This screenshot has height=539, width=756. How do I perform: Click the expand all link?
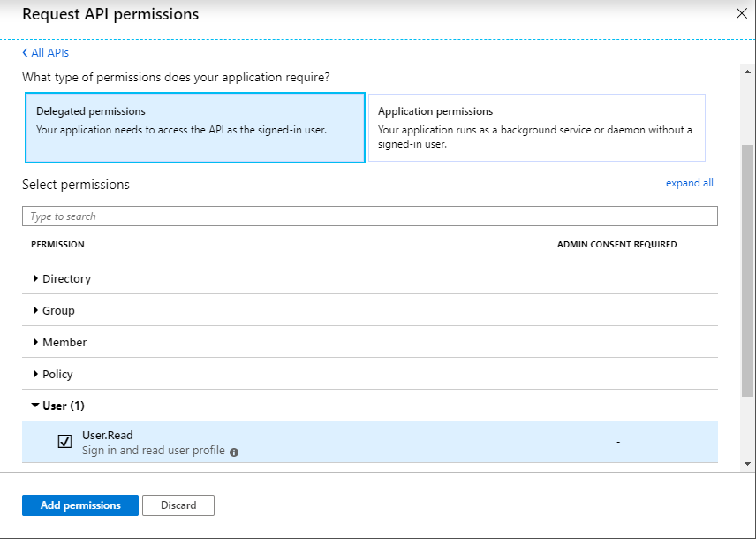click(689, 183)
